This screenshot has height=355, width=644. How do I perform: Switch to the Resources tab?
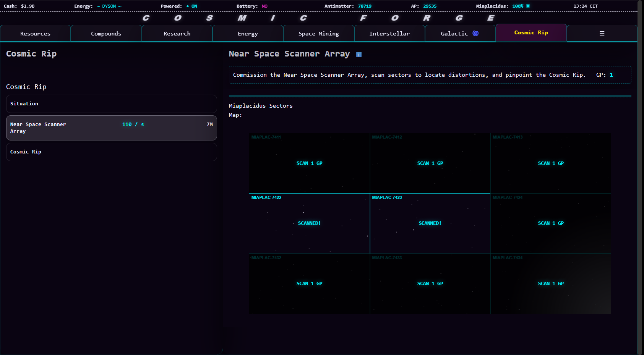point(35,34)
